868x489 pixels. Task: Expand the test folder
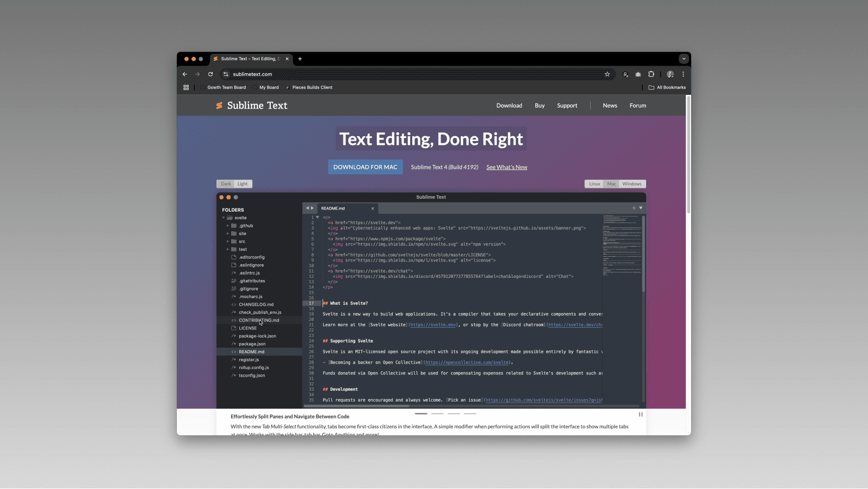click(x=228, y=249)
